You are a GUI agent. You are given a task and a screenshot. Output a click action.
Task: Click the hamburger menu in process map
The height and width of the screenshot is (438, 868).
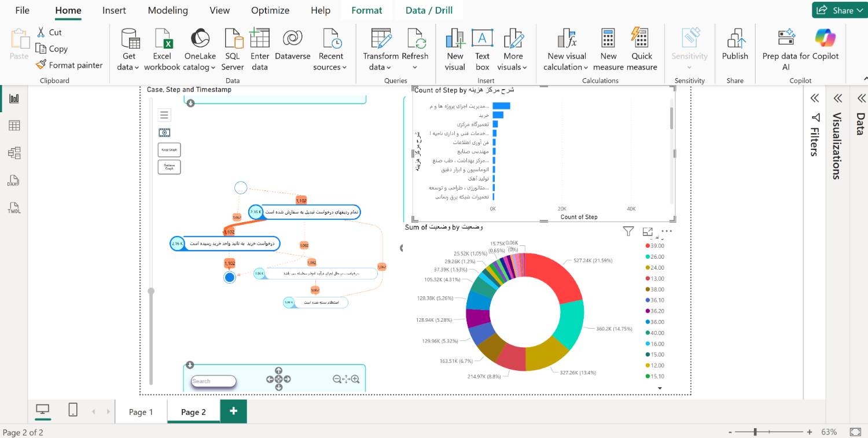[x=164, y=115]
